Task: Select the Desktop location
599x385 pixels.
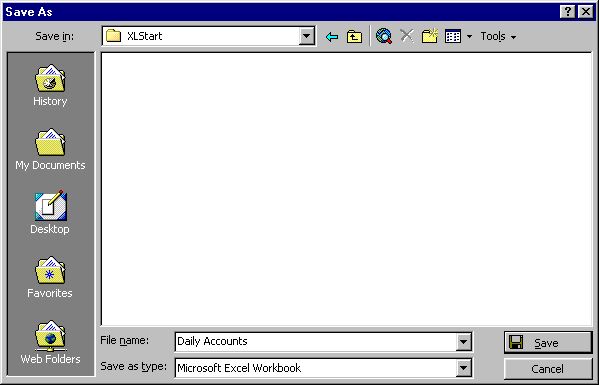Action: [x=50, y=212]
